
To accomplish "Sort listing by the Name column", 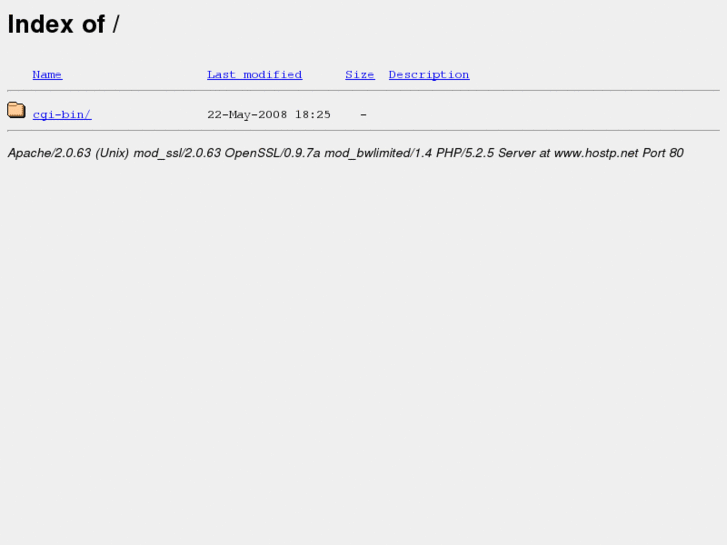I will point(47,75).
